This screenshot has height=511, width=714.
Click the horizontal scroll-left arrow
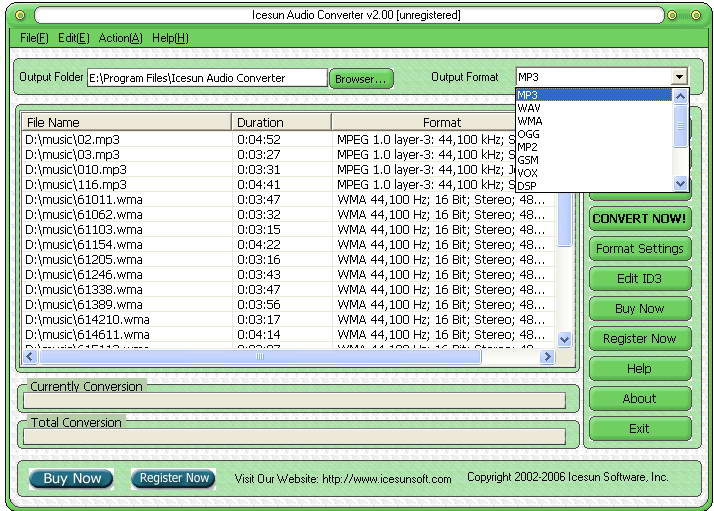[30, 357]
